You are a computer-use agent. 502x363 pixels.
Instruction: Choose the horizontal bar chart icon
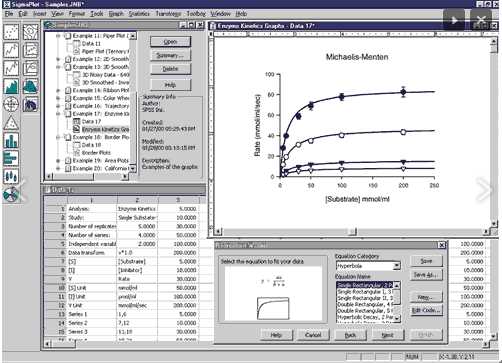click(11, 158)
